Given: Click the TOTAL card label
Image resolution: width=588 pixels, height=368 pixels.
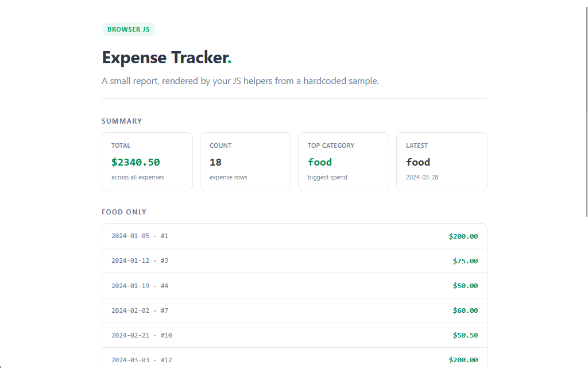Looking at the screenshot, I should pyautogui.click(x=121, y=145).
